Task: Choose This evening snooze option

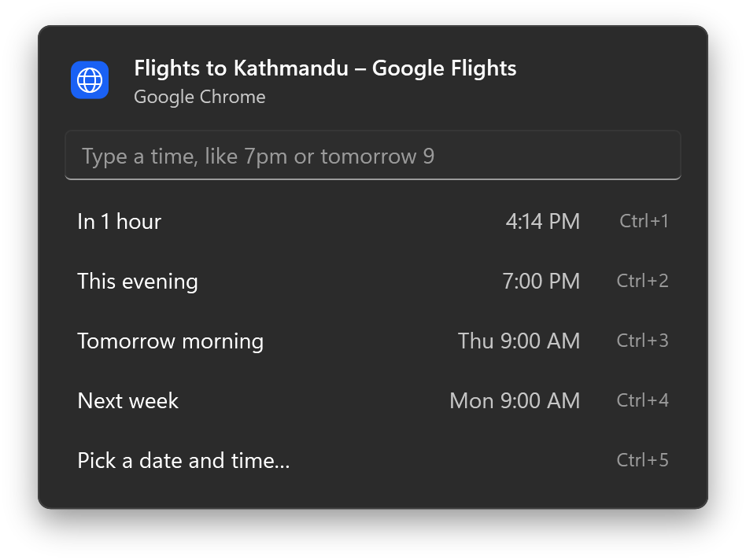Action: [x=373, y=281]
